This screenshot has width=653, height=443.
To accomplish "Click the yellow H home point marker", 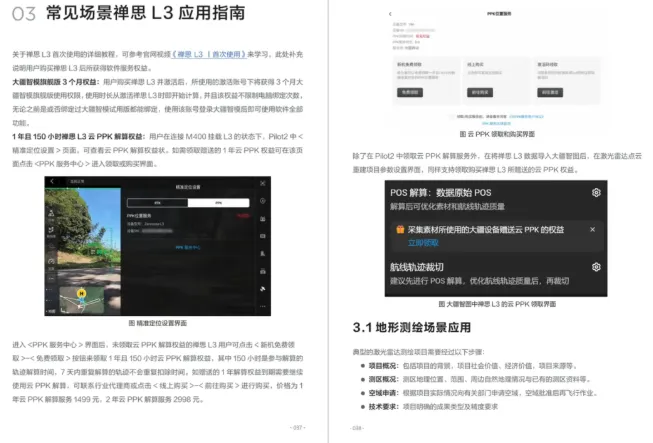I will pyautogui.click(x=82, y=294).
